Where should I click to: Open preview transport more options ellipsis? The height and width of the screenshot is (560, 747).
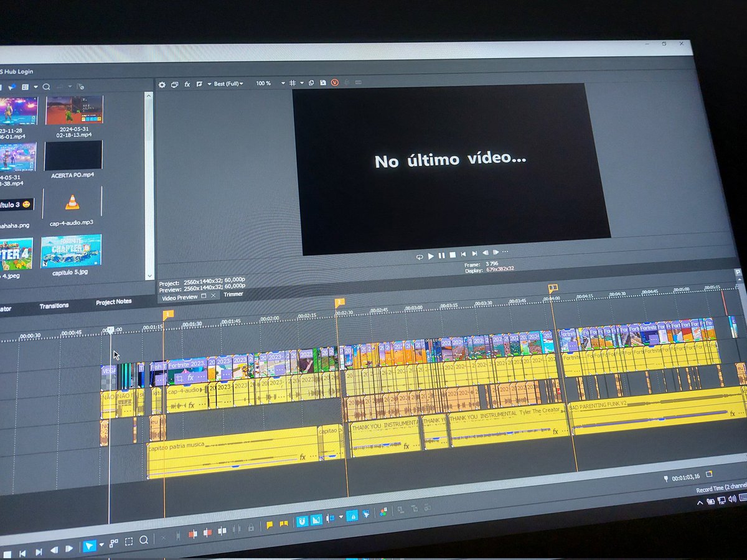(504, 252)
